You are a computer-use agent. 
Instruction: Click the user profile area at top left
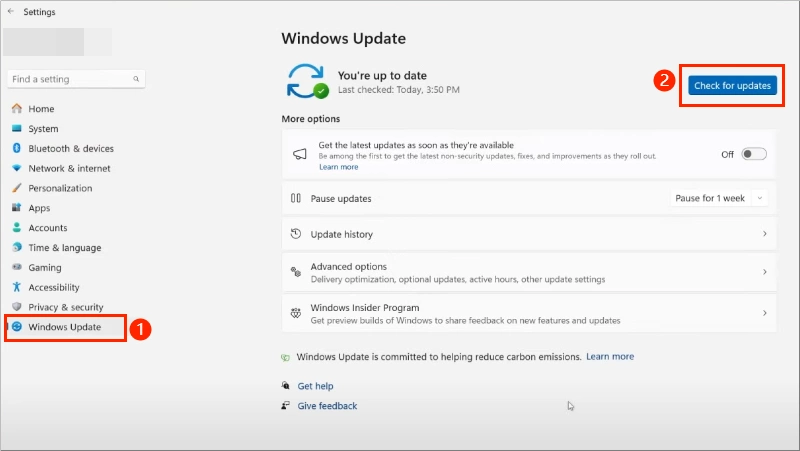[x=57, y=42]
